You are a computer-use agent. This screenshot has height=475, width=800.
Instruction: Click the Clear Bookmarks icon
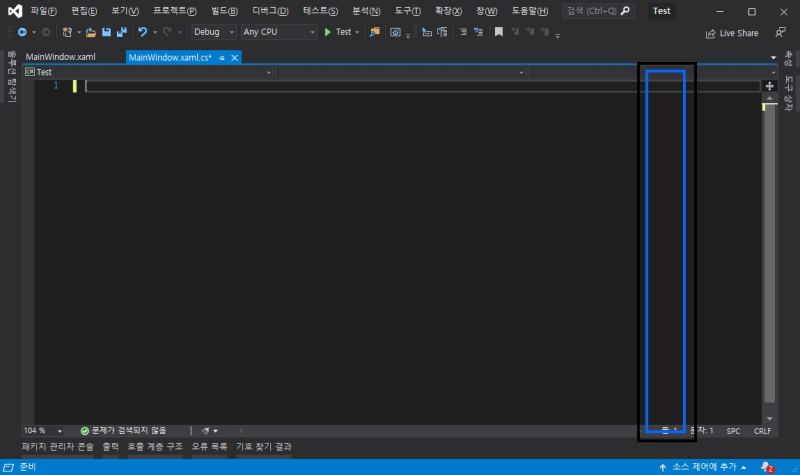(545, 32)
